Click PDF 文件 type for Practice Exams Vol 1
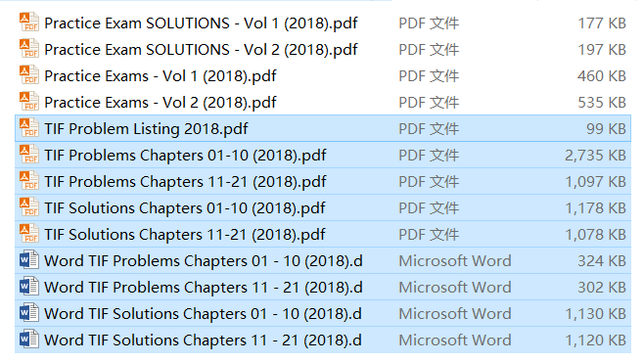 (429, 76)
